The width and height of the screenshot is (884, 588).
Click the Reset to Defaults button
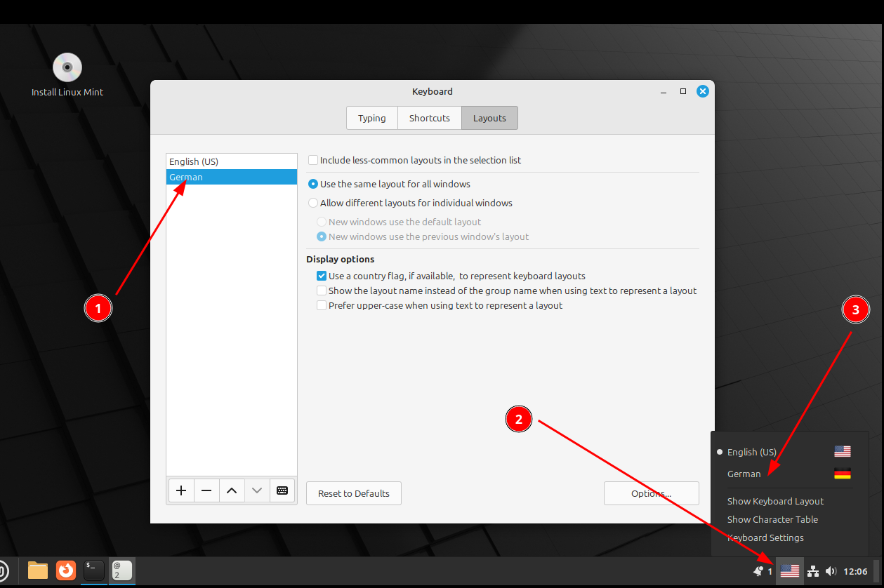(x=354, y=493)
